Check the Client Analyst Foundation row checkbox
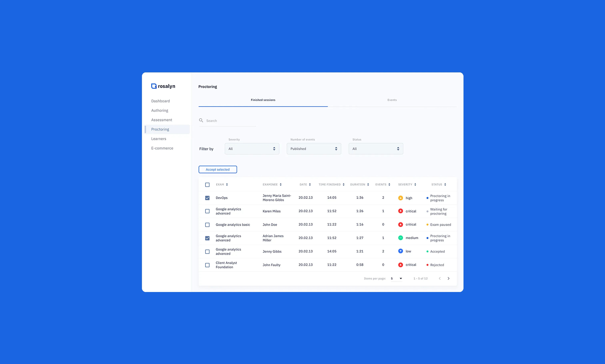Image resolution: width=605 pixels, height=364 pixels. 207,265
